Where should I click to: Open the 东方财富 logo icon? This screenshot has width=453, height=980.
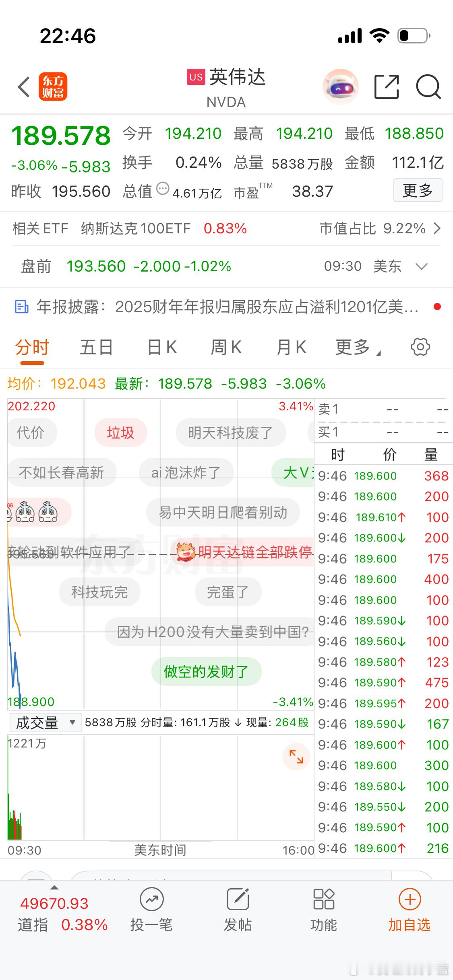53,86
